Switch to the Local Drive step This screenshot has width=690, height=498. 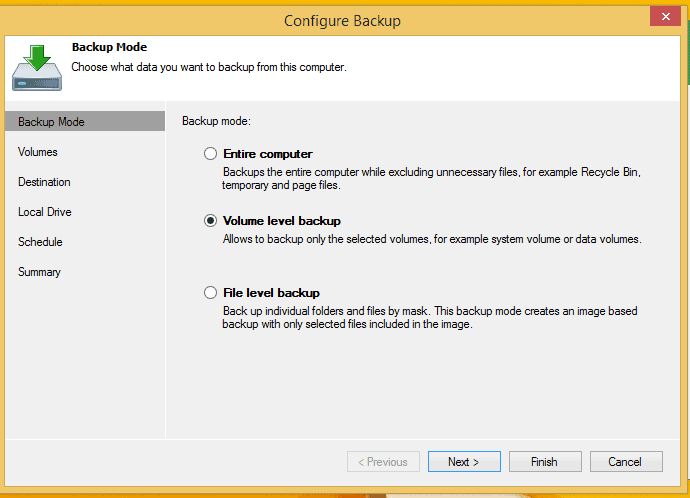[x=44, y=212]
